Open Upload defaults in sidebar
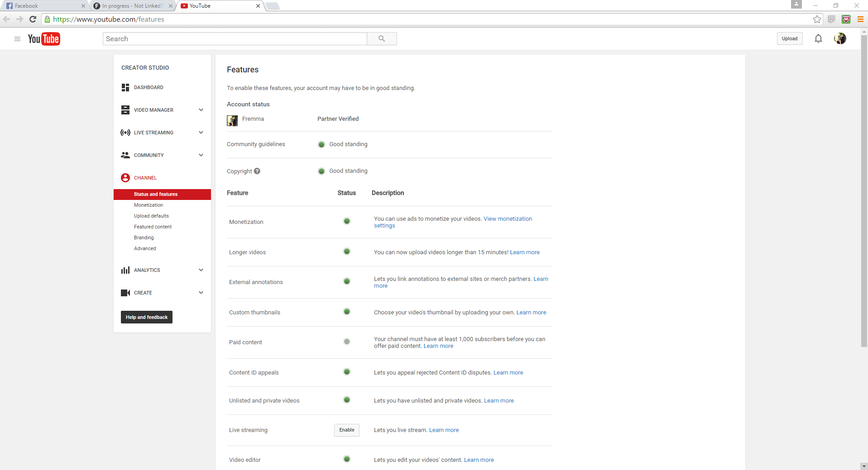Image resolution: width=868 pixels, height=470 pixels. coord(151,216)
